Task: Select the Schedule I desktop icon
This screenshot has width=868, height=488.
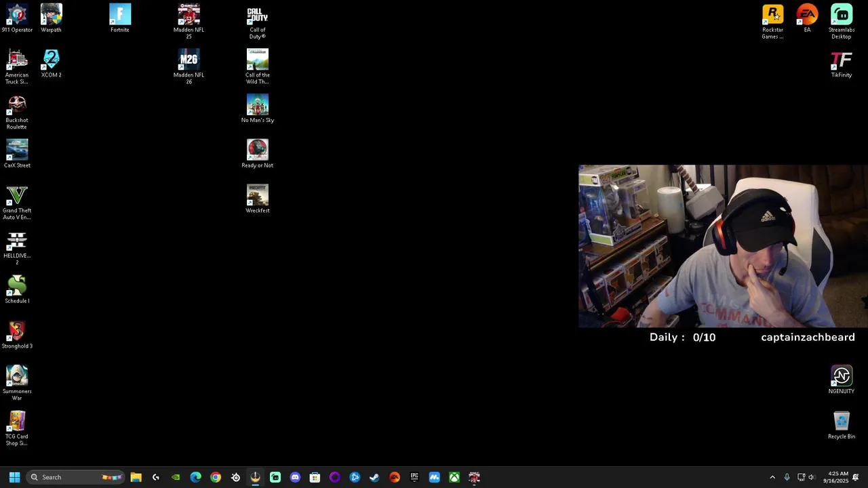Action: pos(17,289)
